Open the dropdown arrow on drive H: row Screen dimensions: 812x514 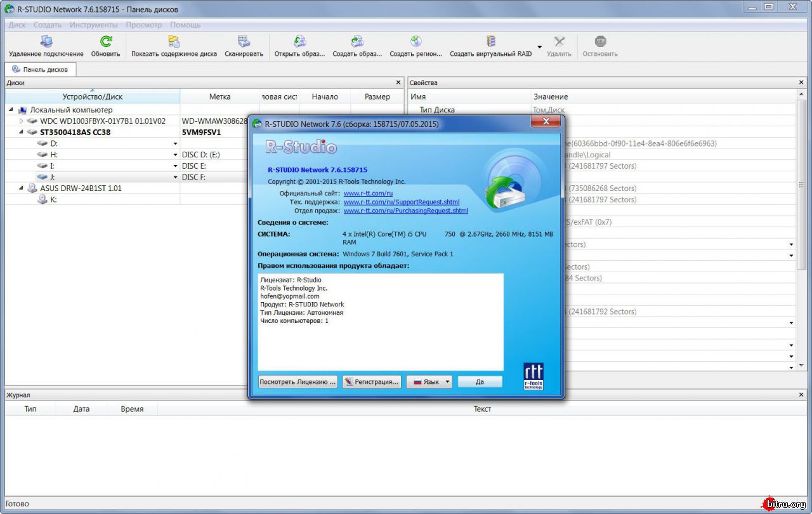175,155
